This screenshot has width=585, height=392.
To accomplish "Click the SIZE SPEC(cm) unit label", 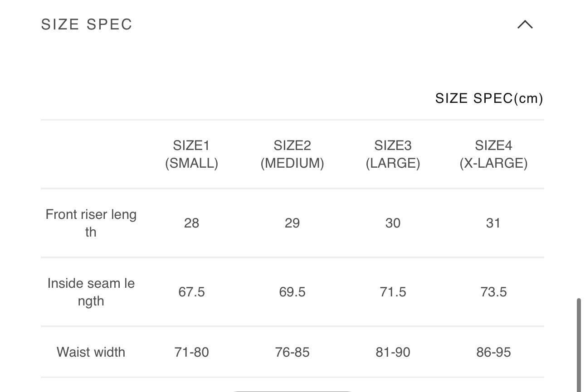I will pyautogui.click(x=489, y=98).
